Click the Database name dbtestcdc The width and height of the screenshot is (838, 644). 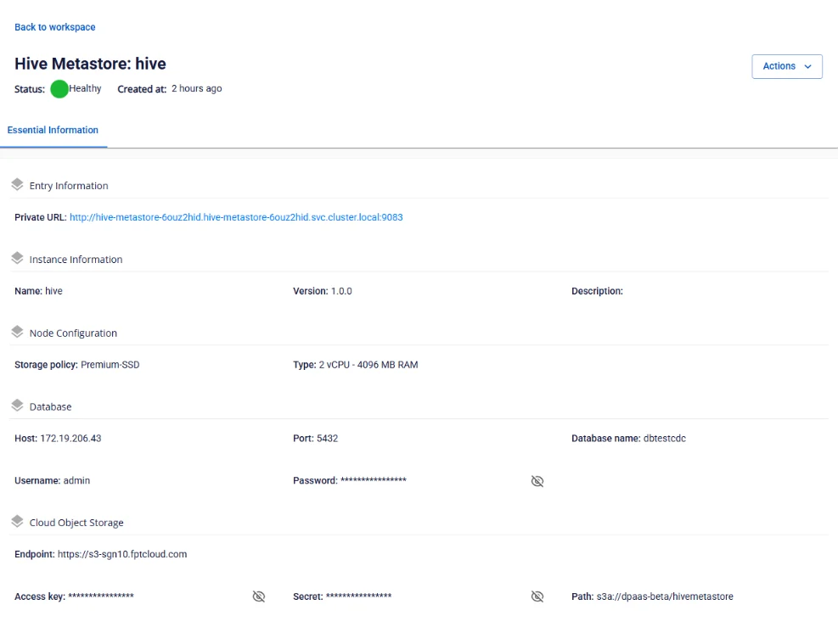(664, 439)
